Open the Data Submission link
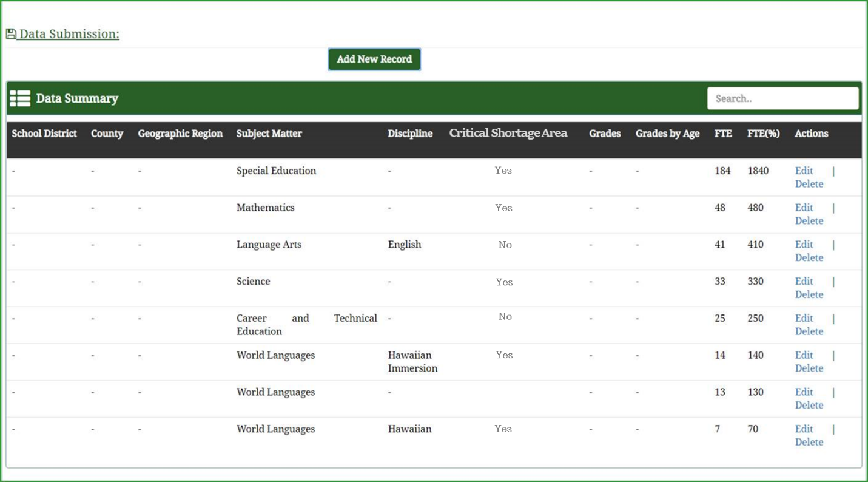Image resolution: width=868 pixels, height=482 pixels. [69, 34]
